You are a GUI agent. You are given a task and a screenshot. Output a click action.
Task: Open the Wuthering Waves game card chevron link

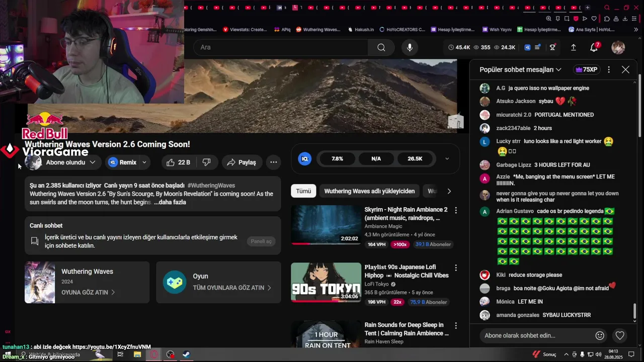click(x=88, y=292)
